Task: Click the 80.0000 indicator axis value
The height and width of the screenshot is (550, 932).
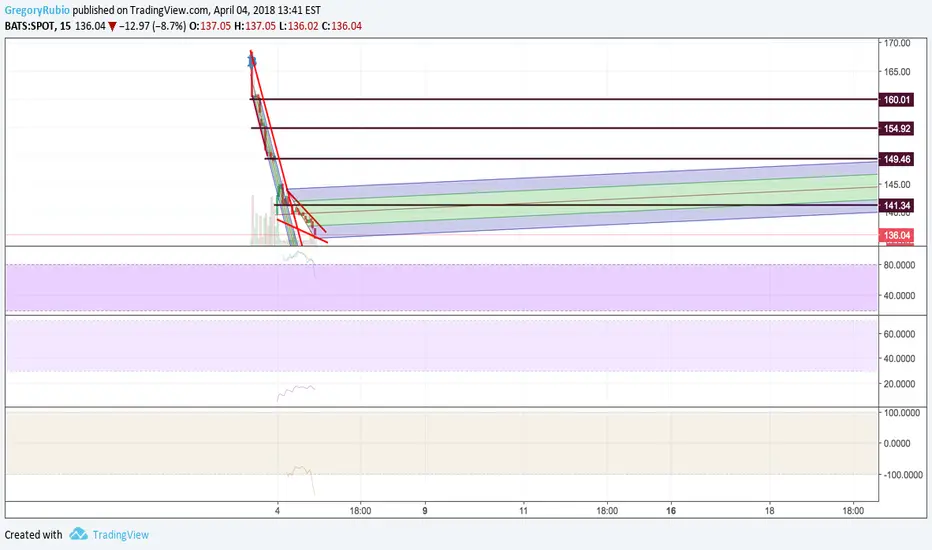Action: [x=899, y=265]
